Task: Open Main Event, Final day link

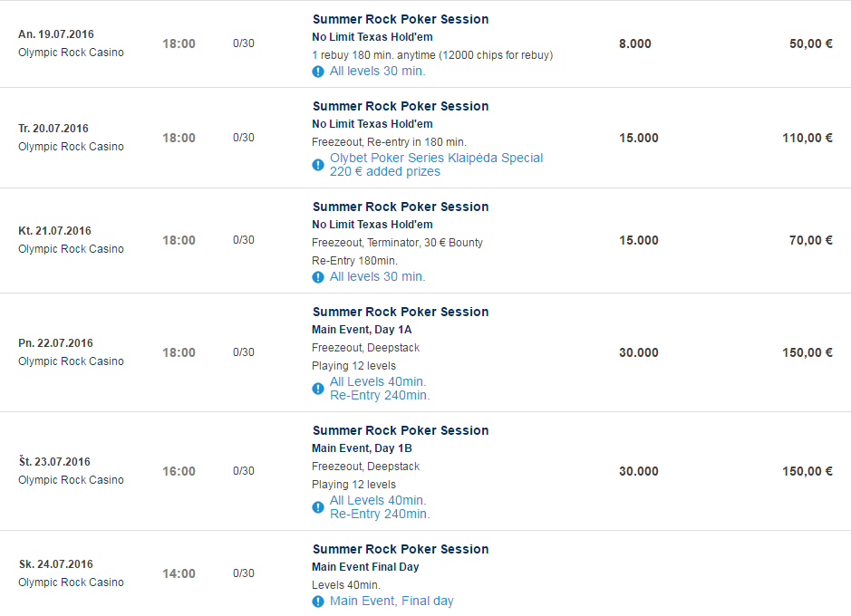Action: click(392, 601)
